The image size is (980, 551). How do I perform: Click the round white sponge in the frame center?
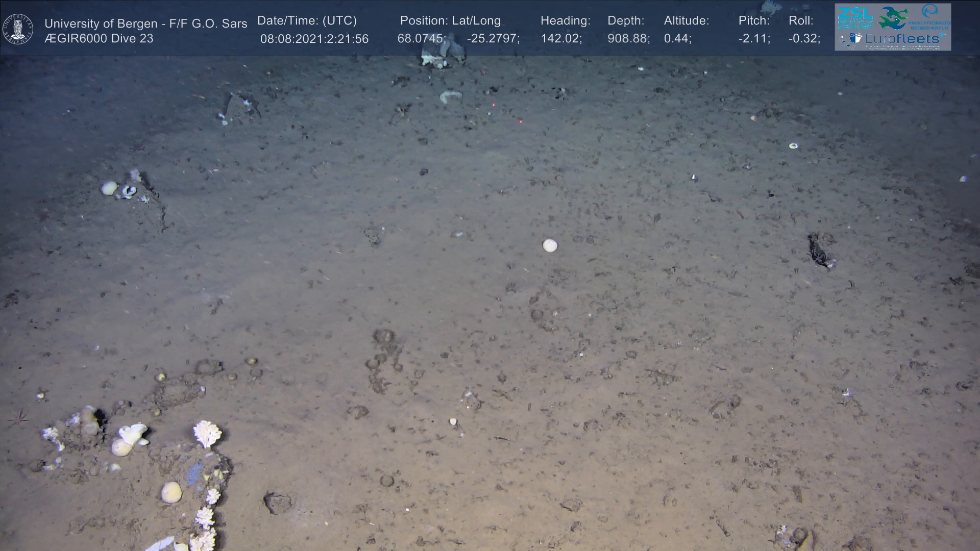click(550, 245)
